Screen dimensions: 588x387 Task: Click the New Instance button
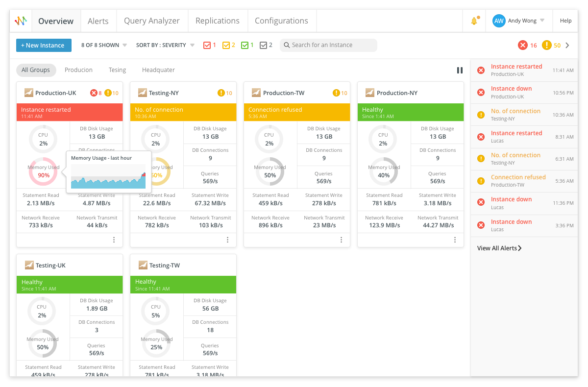tap(44, 45)
